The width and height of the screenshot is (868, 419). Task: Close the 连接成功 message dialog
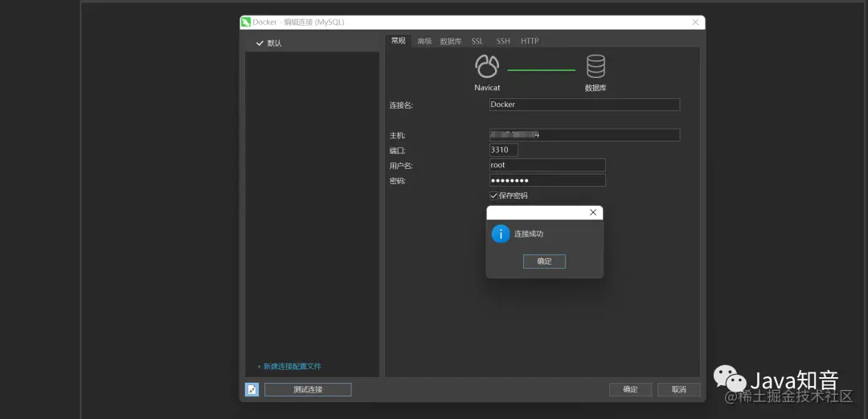593,212
